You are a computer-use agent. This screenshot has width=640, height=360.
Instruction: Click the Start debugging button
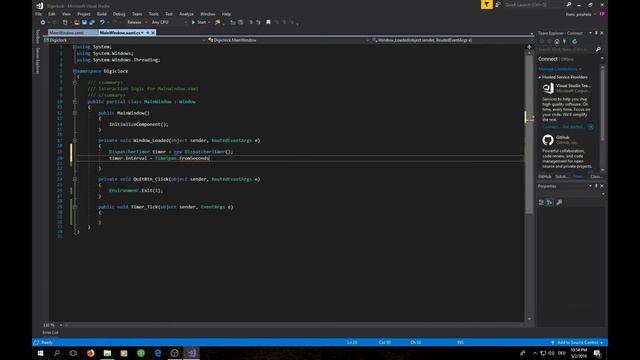(200, 22)
